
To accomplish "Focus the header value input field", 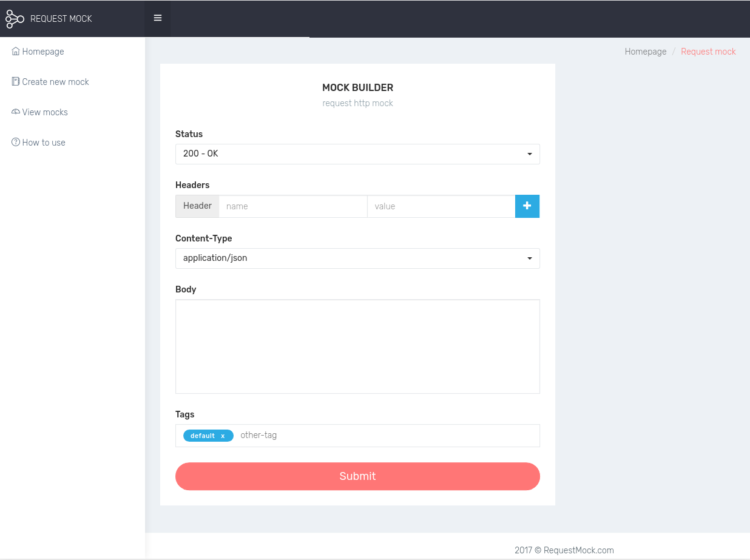I will point(441,206).
